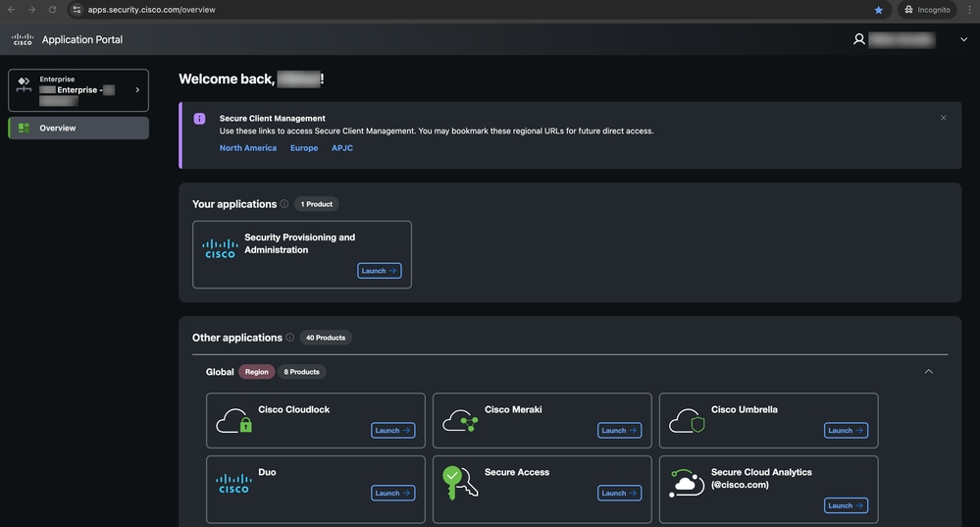
Task: Click the Cisco logo in header
Action: coord(23,39)
